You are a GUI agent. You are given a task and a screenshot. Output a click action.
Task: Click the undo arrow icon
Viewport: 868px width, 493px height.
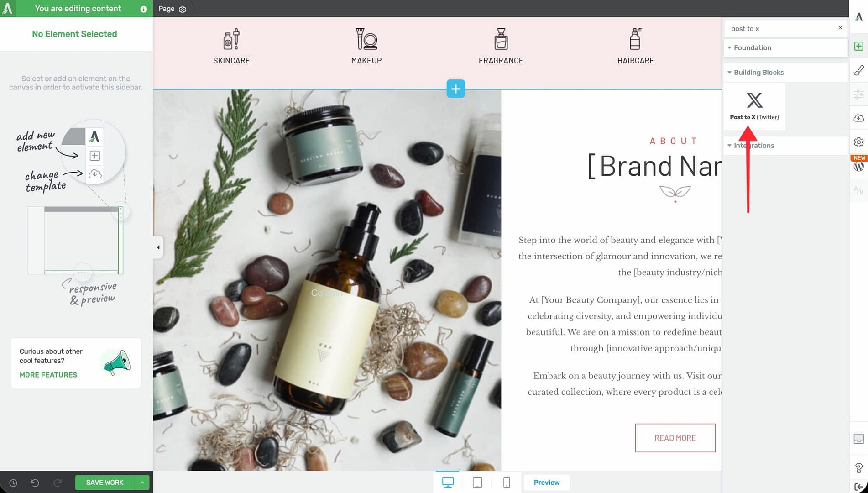(35, 483)
